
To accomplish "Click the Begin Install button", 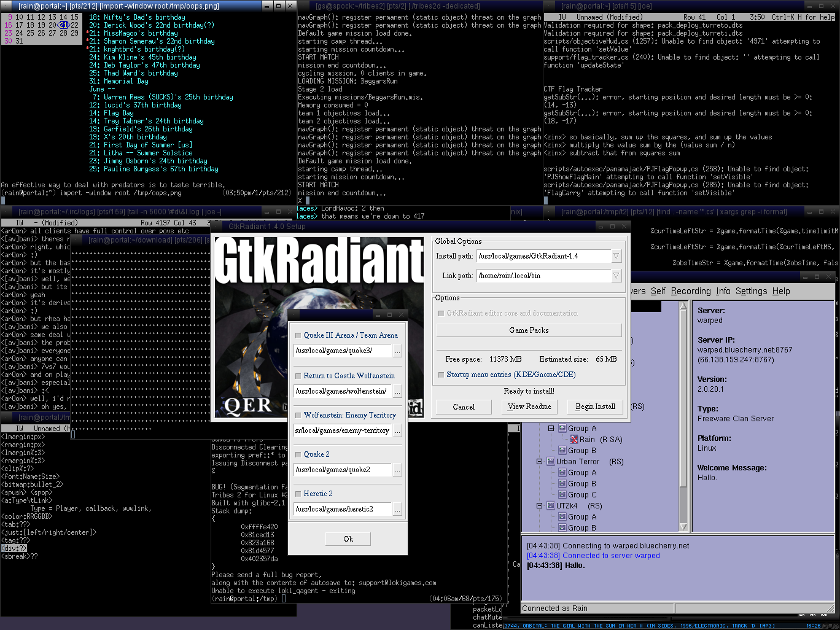I will pos(595,406).
